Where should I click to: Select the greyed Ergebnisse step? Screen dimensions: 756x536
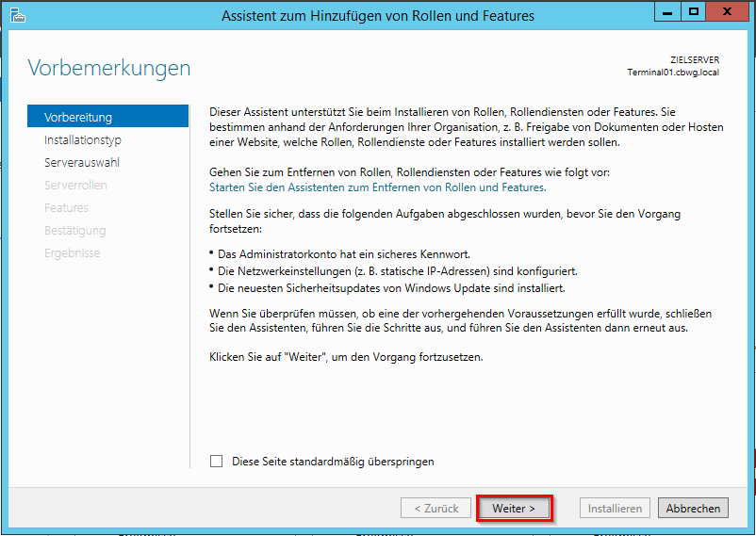click(x=73, y=253)
